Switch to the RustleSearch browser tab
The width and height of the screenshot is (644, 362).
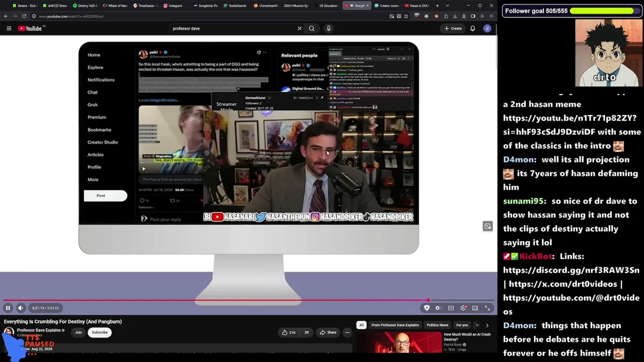(x=235, y=6)
